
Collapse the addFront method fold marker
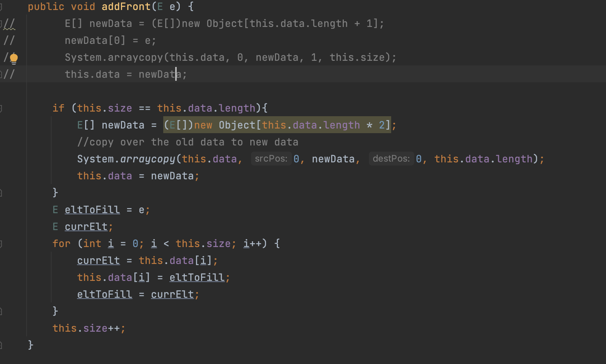pos(1,6)
